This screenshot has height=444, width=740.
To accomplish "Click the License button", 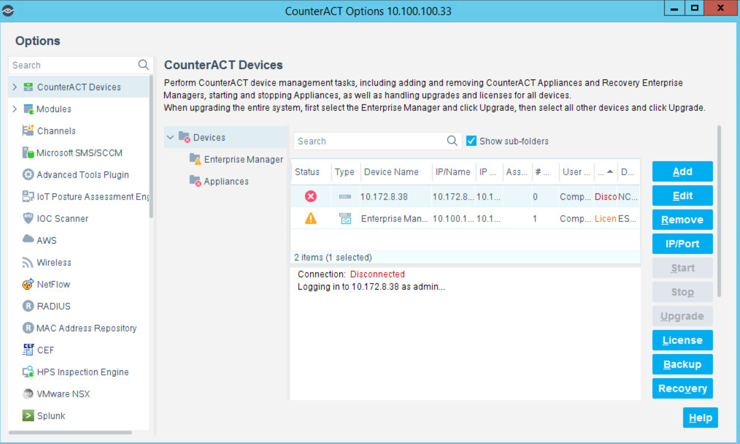I will pos(682,340).
